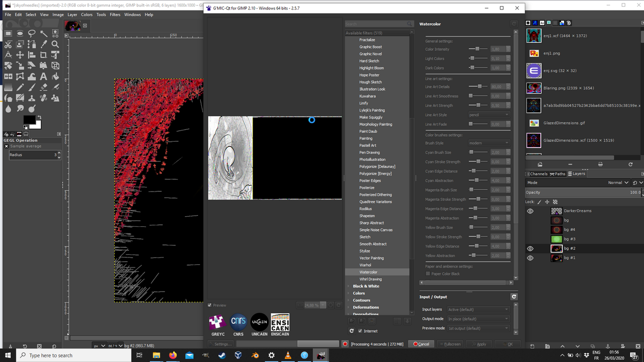Toggle the Internet checkbox in G'MIC

[360, 331]
